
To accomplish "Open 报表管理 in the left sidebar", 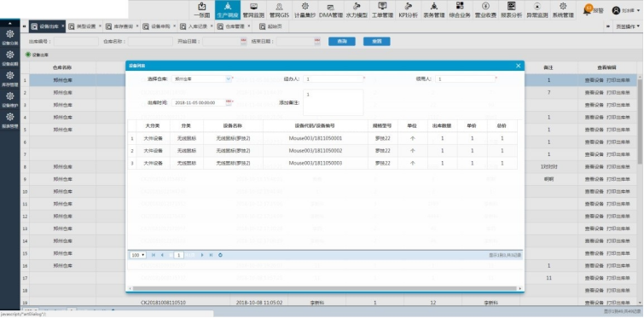I will [x=10, y=120].
